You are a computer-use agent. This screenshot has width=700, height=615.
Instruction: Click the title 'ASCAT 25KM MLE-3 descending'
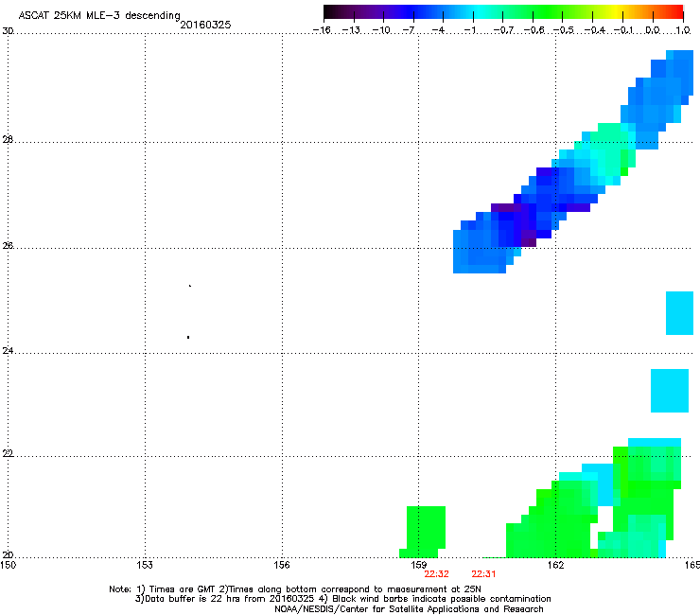click(x=99, y=15)
